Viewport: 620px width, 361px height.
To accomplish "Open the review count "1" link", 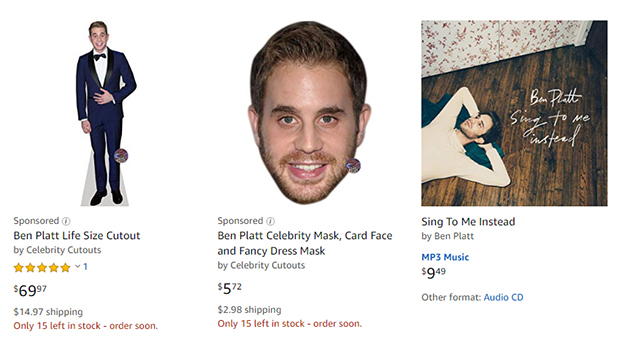I will tap(85, 267).
